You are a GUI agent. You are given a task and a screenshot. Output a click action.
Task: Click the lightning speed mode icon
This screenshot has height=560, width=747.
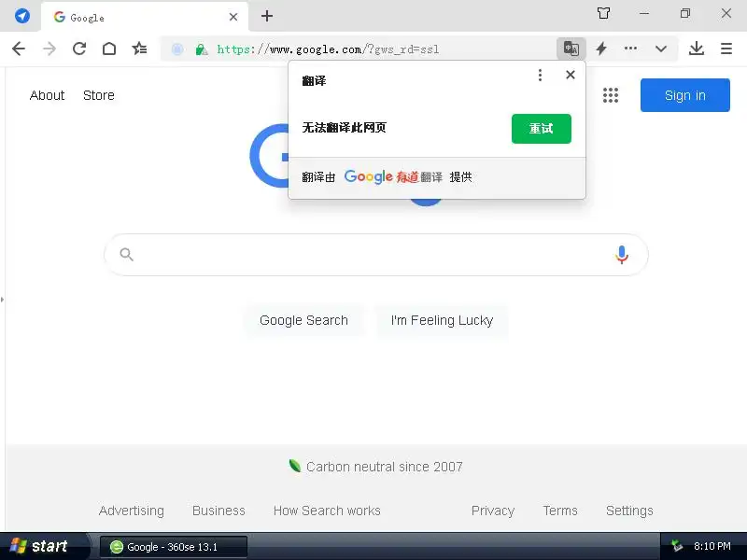point(601,49)
